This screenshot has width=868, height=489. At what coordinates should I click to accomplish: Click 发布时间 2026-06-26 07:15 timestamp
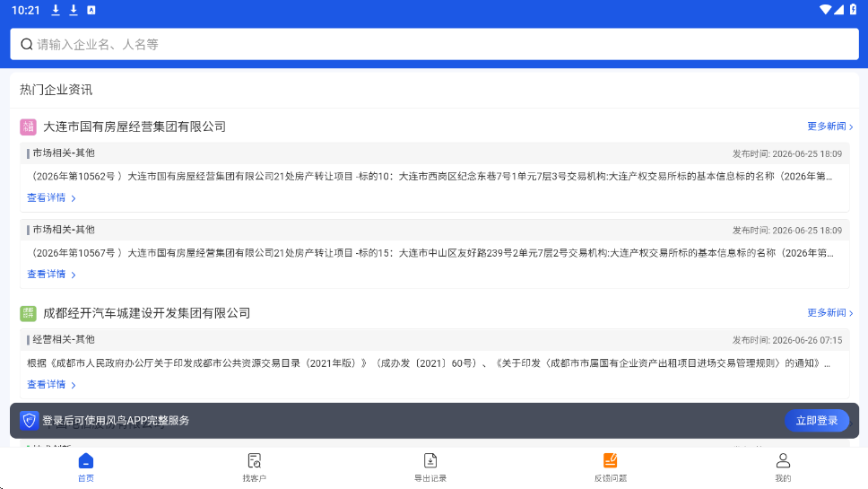[x=787, y=340]
